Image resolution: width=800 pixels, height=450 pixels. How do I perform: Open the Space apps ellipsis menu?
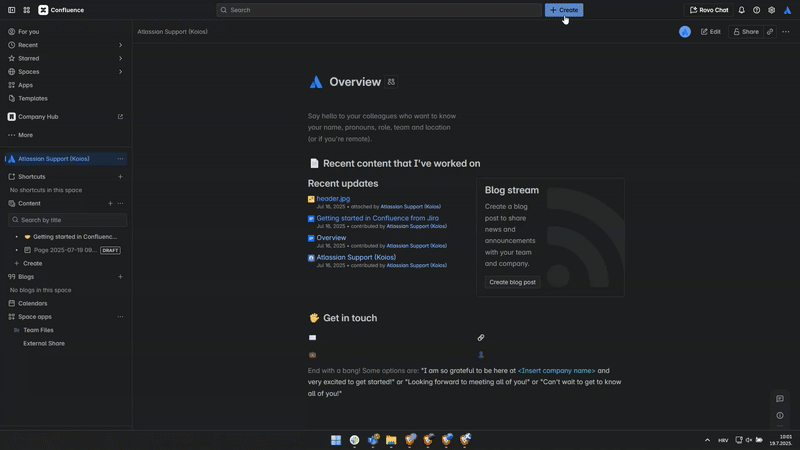(120, 317)
